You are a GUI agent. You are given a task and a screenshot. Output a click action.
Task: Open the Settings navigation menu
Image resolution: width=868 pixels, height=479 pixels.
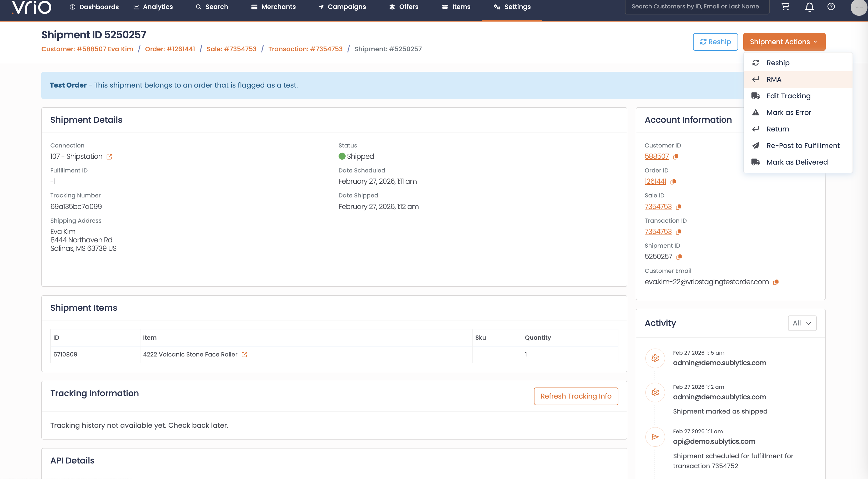point(512,7)
